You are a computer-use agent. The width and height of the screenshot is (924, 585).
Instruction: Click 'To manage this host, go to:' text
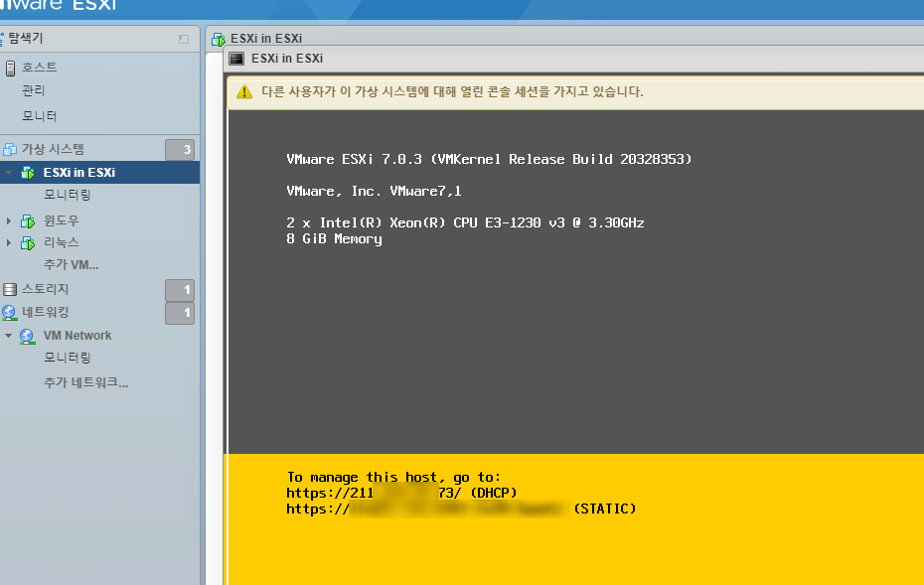pos(393,477)
